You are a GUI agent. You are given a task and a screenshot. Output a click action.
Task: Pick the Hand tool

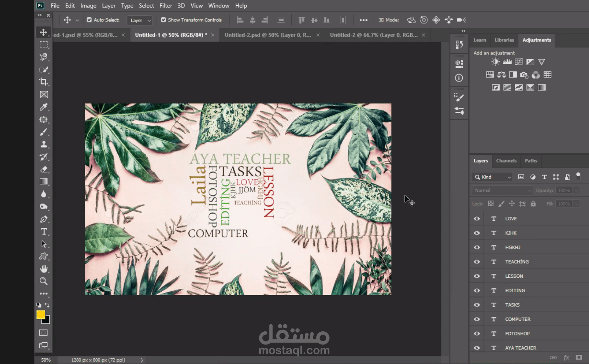44,269
